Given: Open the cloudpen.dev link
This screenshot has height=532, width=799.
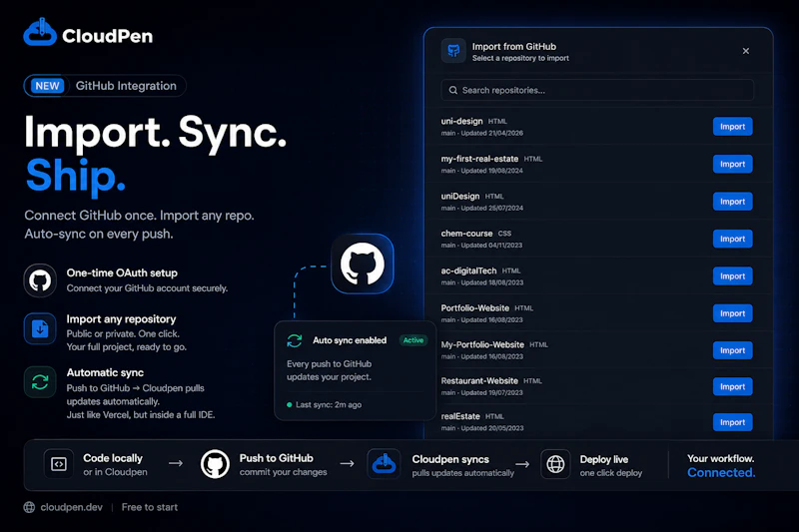Looking at the screenshot, I should click(x=71, y=507).
